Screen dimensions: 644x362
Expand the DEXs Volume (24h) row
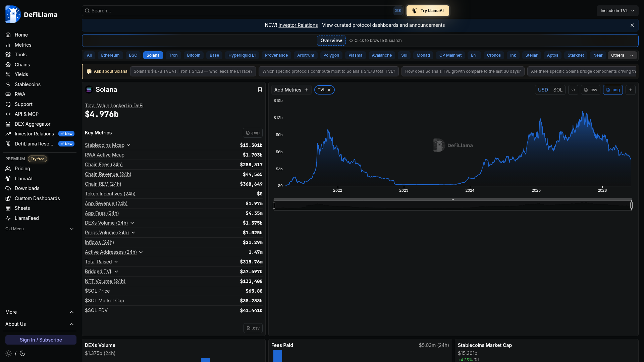tap(132, 223)
